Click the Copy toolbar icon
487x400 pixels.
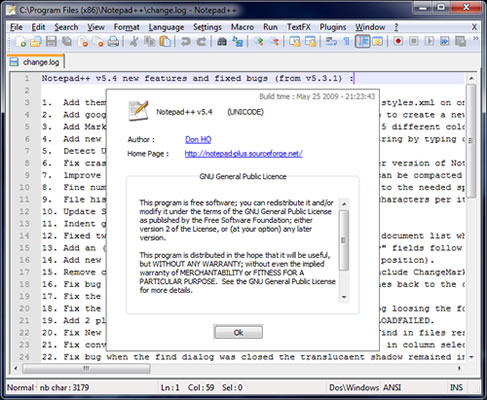point(150,42)
